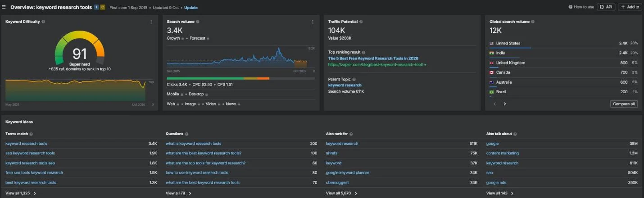Open 'google ads' in Also talk about
Screen dimensions: 644x198
496,183
